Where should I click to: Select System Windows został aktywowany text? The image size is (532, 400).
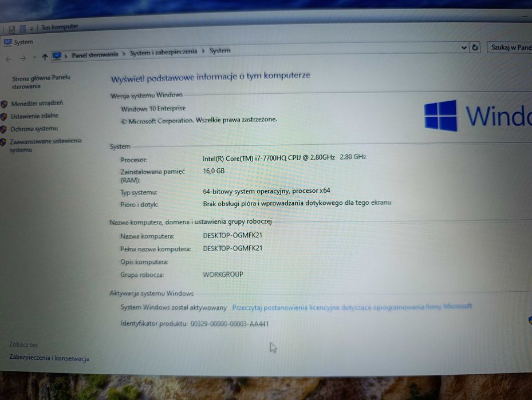174,307
